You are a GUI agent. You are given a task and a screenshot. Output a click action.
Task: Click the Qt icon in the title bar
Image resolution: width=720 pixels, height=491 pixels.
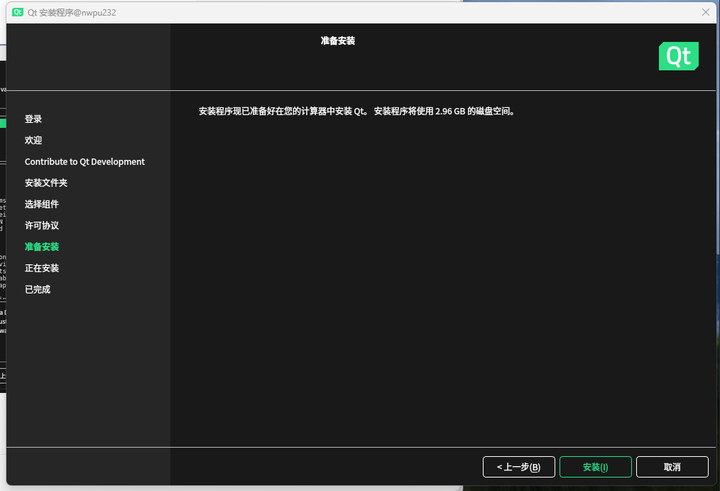tap(18, 11)
